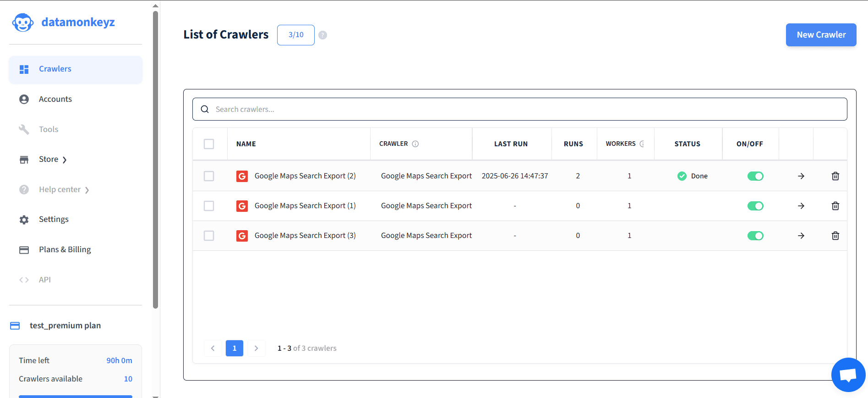Open Google Maps Search Export (1) name link
The image size is (868, 398).
click(x=305, y=206)
